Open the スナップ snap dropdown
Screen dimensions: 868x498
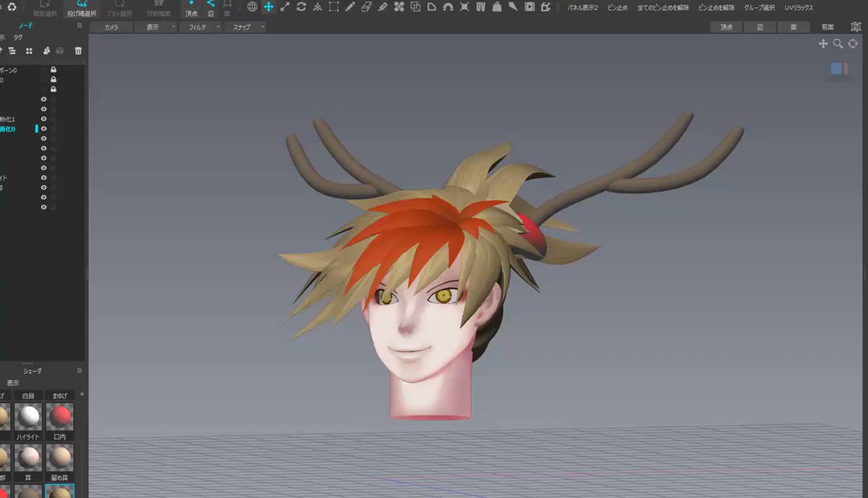(x=244, y=27)
